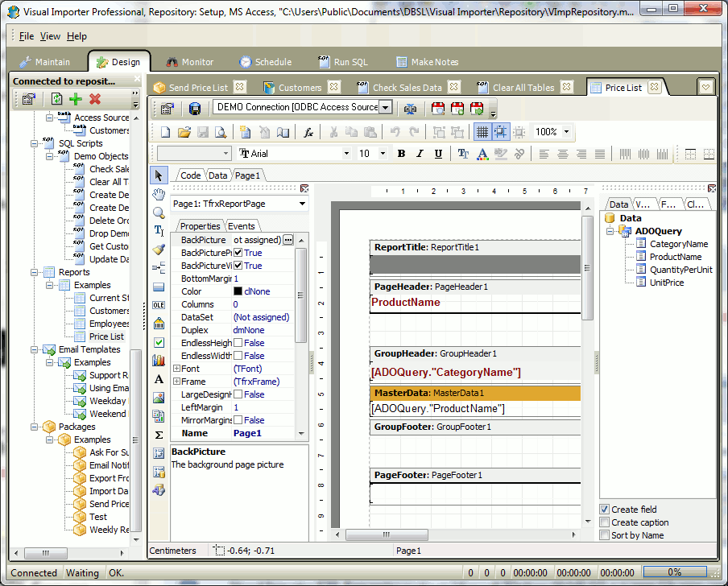
Task: Select the Zoom magnifier tool
Action: [x=159, y=213]
